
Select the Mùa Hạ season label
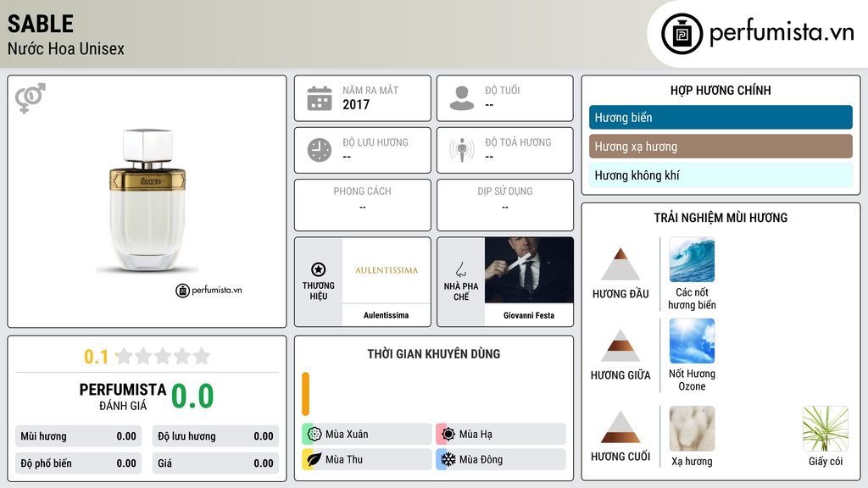[x=476, y=435]
